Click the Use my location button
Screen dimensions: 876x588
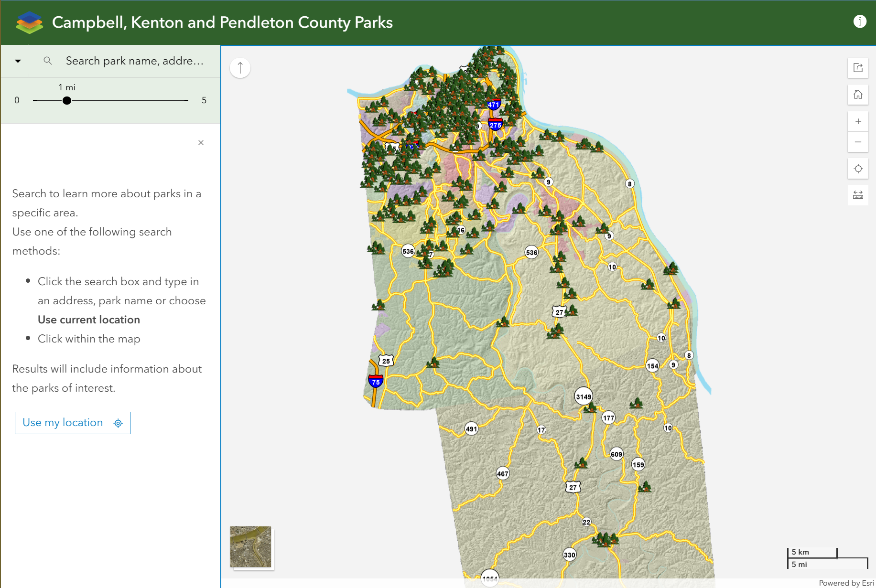pos(73,423)
